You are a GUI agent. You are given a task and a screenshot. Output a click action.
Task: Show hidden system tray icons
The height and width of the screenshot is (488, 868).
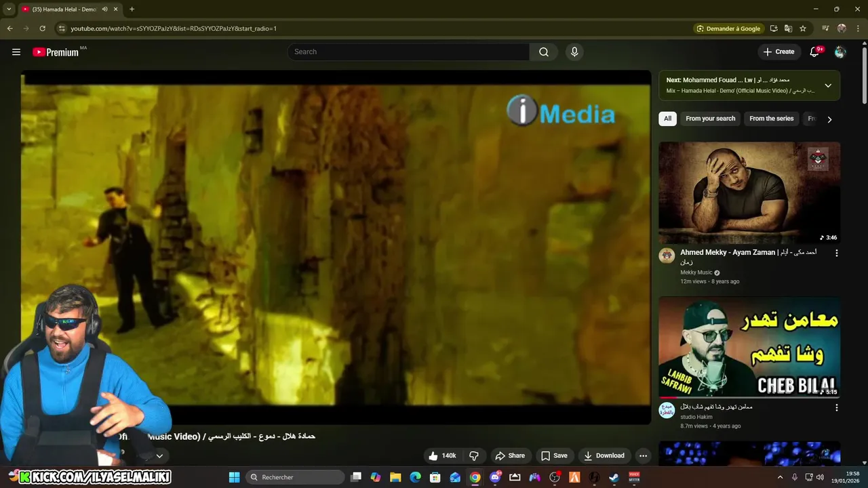tap(780, 477)
